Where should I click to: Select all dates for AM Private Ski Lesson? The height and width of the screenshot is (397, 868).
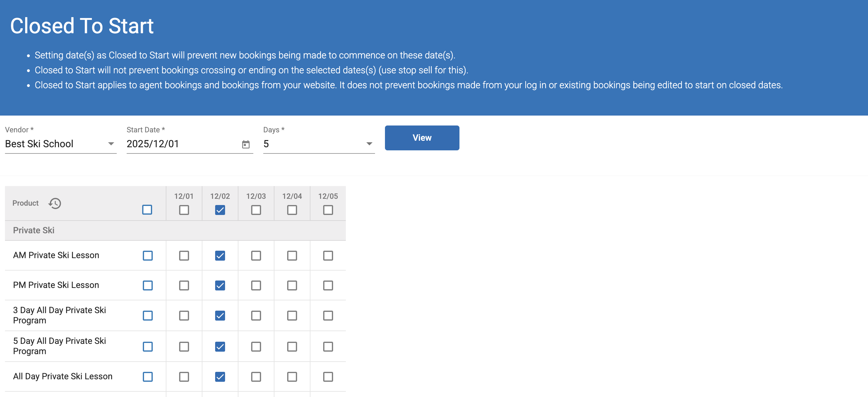coord(147,256)
